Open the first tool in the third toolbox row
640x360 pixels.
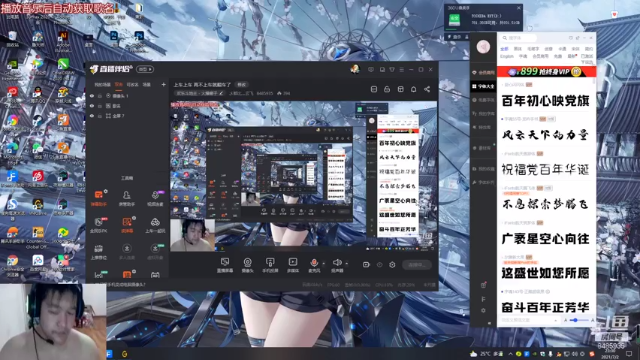(99, 252)
